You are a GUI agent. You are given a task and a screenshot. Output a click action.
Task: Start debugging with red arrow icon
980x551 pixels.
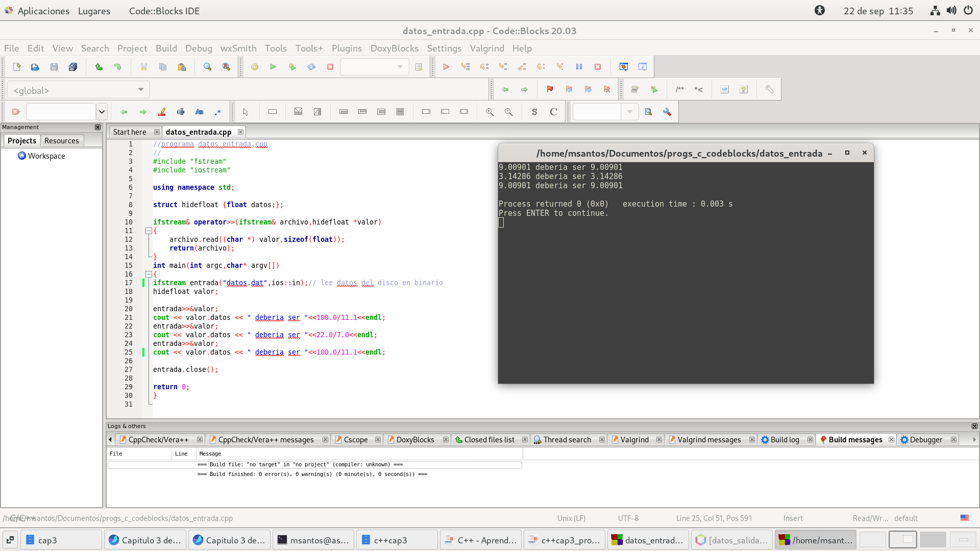coord(446,67)
